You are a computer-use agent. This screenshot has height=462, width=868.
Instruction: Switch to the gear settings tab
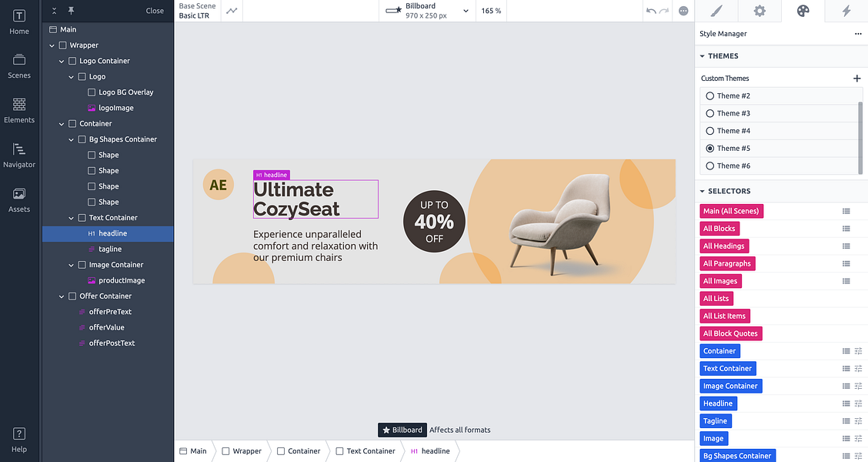click(759, 11)
